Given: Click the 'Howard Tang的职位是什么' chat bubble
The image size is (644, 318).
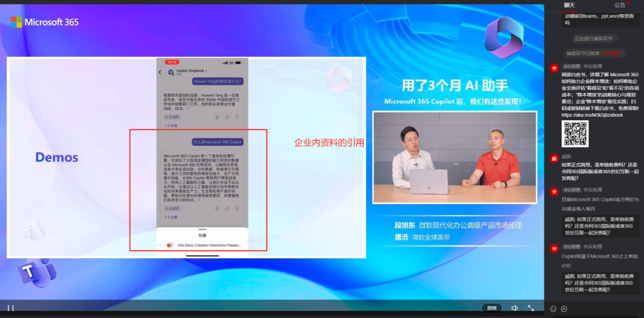Looking at the screenshot, I should click(218, 82).
